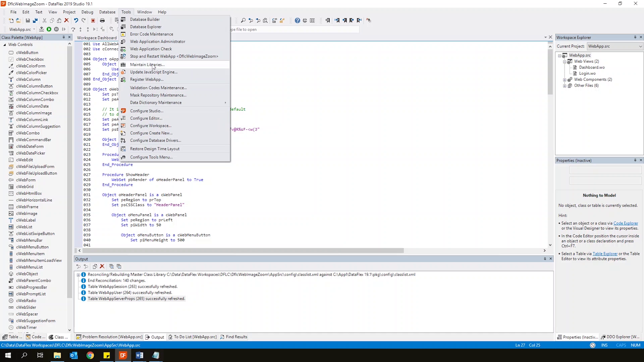This screenshot has height=362, width=644.
Task: Choose Maintain Libraries menu entry
Action: point(147,65)
